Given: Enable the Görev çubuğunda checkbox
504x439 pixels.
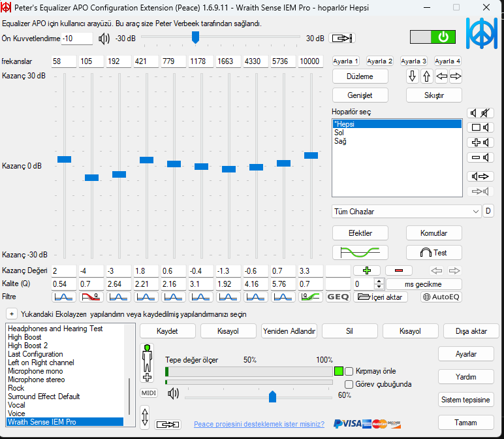Looking at the screenshot, I should pos(349,384).
